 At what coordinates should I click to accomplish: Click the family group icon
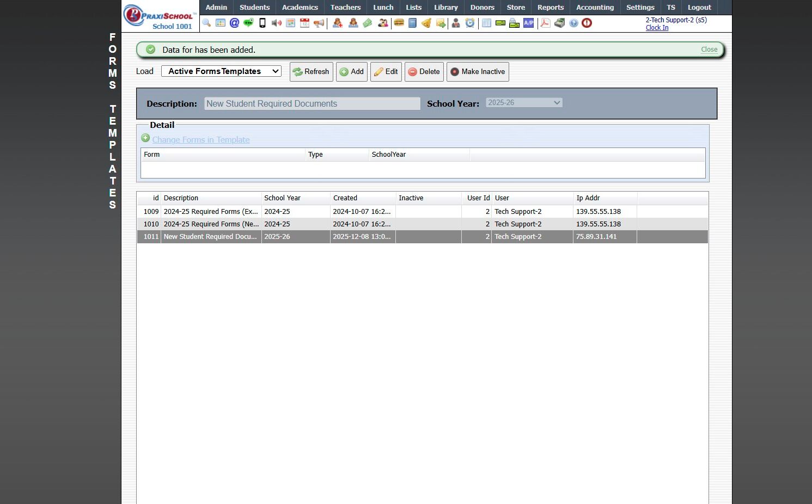tap(383, 23)
